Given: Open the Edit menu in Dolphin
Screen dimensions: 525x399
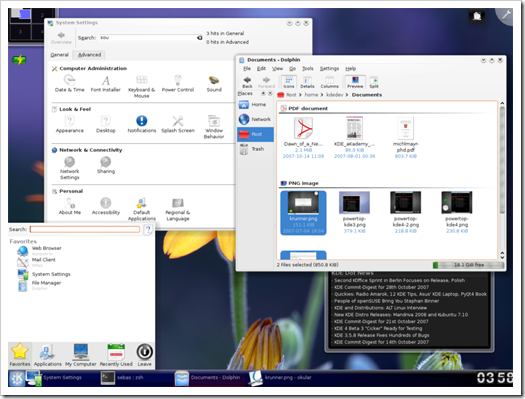Looking at the screenshot, I should (x=261, y=68).
